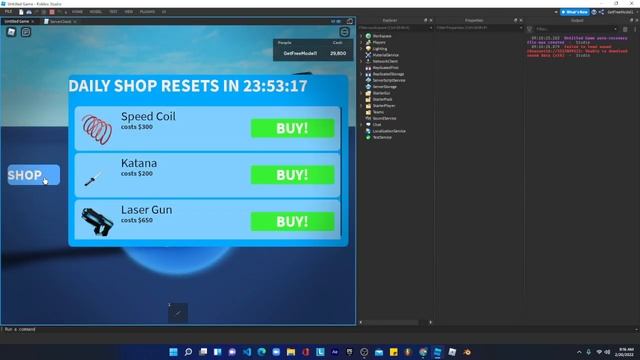Open the Output panel more options
640x360 pixels.
point(635,29)
